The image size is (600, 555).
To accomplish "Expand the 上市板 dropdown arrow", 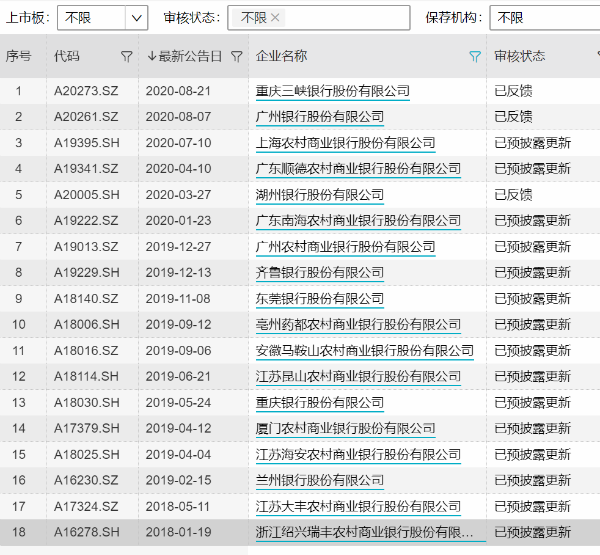I will (137, 18).
